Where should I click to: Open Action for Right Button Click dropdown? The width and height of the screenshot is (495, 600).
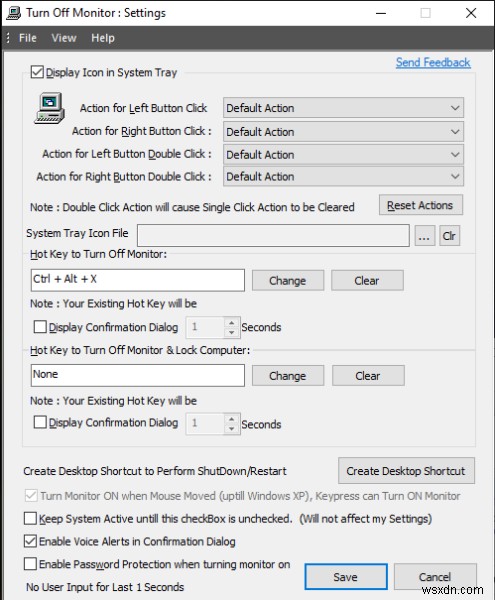coord(343,132)
